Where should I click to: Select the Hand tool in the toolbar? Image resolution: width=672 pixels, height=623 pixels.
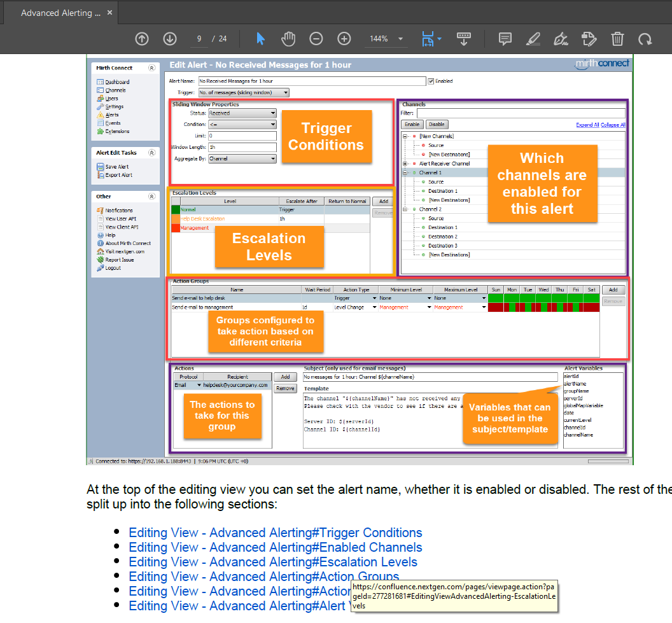point(288,38)
